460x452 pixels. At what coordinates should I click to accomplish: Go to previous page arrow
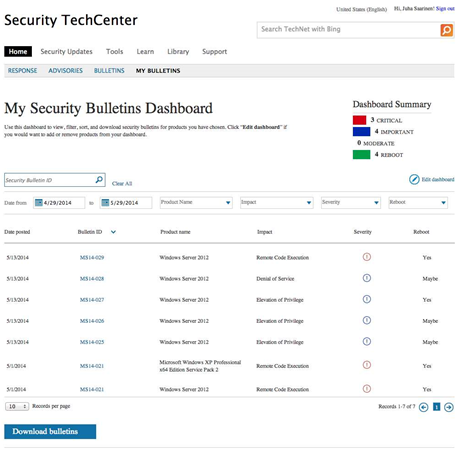point(423,407)
